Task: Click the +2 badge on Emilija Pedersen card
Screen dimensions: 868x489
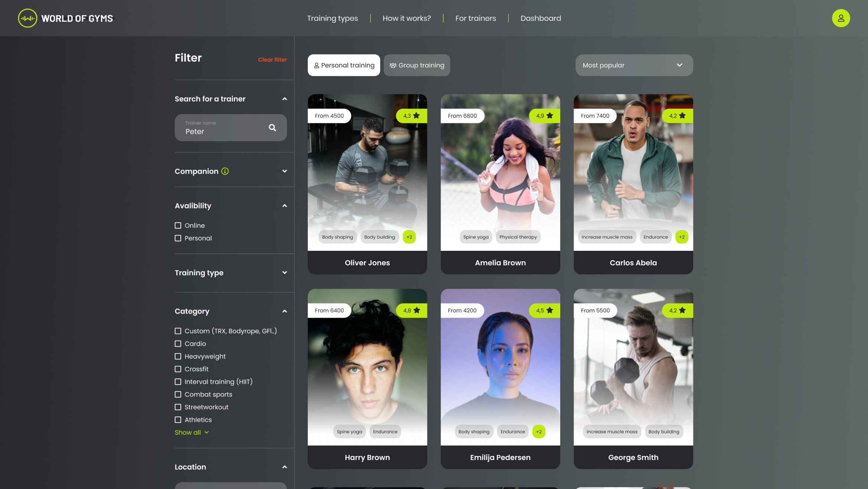Action: tap(539, 432)
